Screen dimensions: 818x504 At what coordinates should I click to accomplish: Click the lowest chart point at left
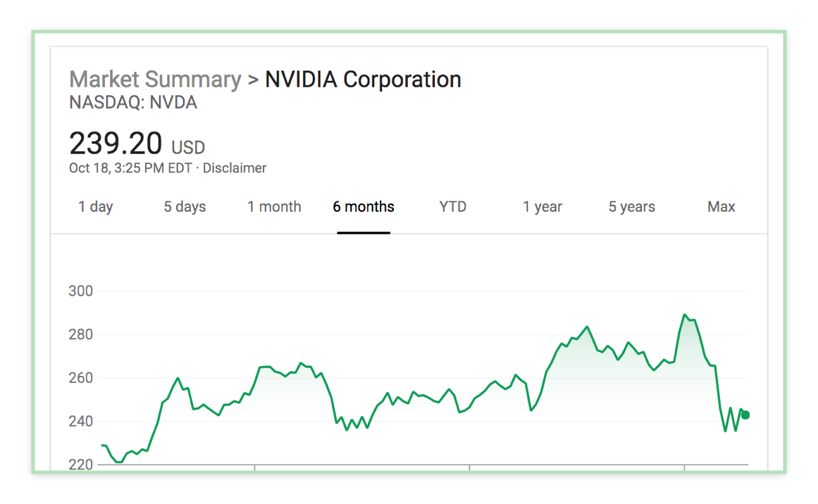(x=119, y=462)
